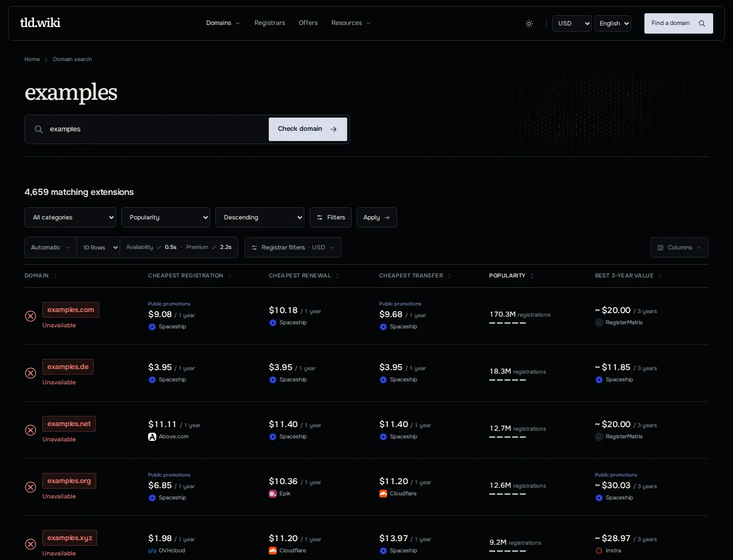Click the Cloudflare icon under the examples.xyz renewal

click(x=273, y=551)
